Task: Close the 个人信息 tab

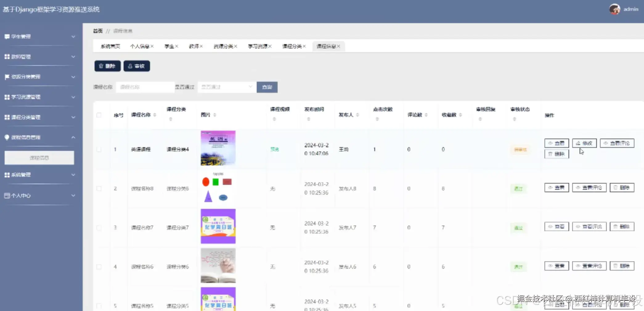Action: point(152,46)
